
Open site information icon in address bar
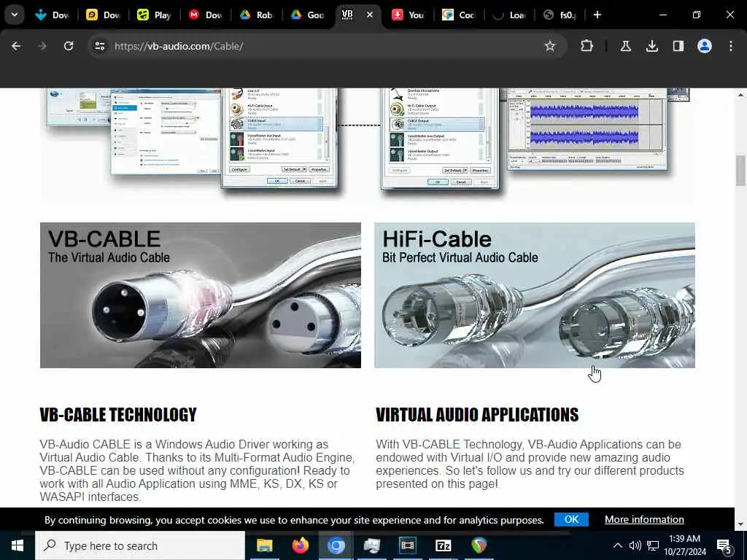click(x=99, y=46)
